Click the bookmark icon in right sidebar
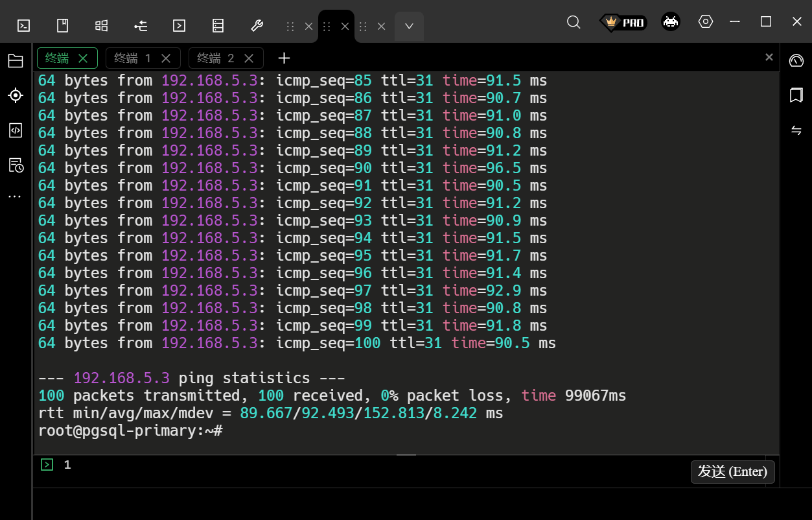The image size is (812, 520). (796, 95)
